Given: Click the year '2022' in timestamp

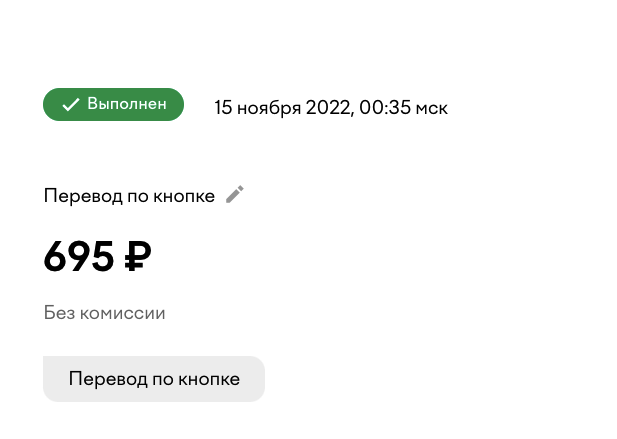Looking at the screenshot, I should tap(328, 107).
